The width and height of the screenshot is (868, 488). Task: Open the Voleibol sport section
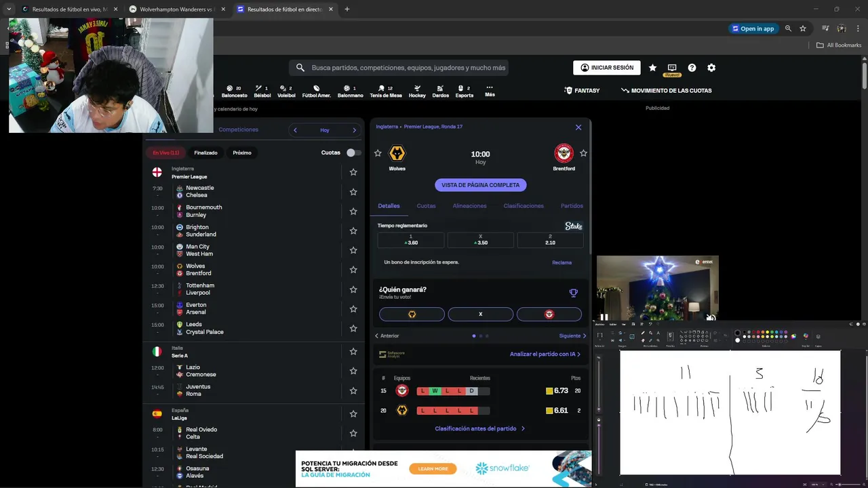click(286, 91)
